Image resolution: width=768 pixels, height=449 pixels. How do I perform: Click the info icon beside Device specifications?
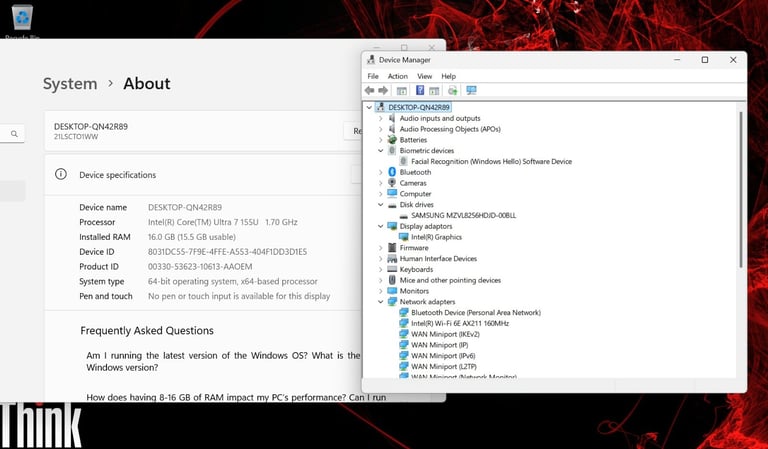(x=61, y=174)
